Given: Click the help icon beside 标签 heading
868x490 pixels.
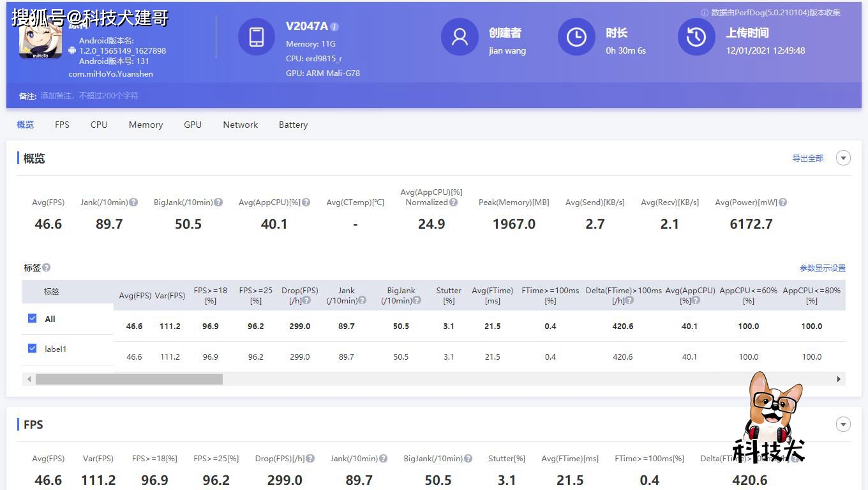Looking at the screenshot, I should pyautogui.click(x=46, y=268).
